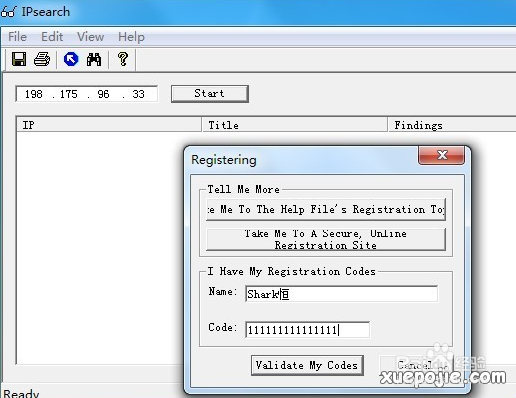Screen dimensions: 516x398
Task: Click the question mark help icon
Action: pos(123,59)
